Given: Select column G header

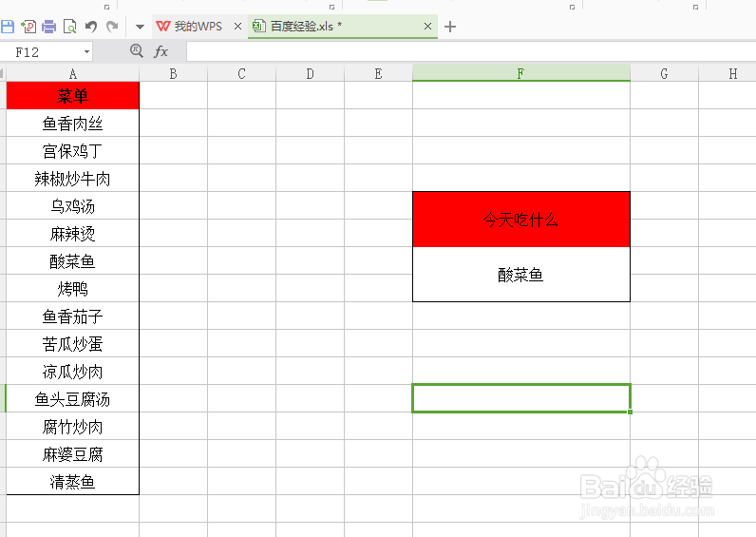Looking at the screenshot, I should point(665,74).
